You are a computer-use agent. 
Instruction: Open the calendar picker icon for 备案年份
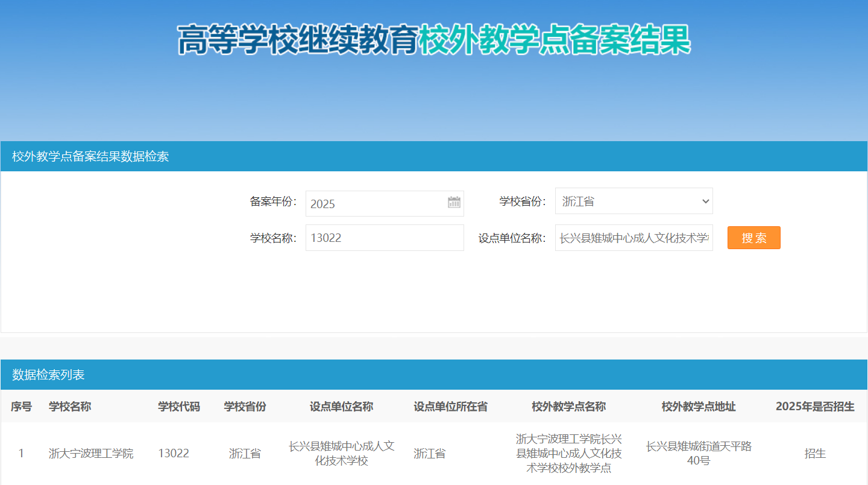tap(454, 203)
